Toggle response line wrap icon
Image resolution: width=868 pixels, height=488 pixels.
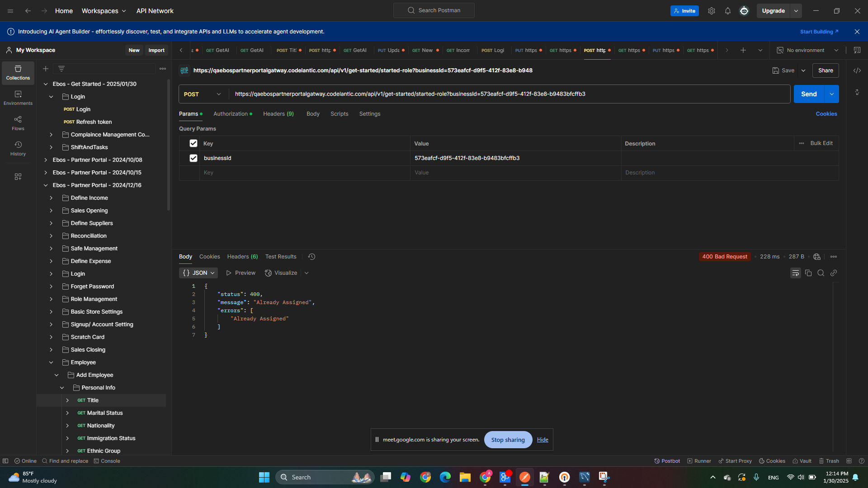point(796,273)
